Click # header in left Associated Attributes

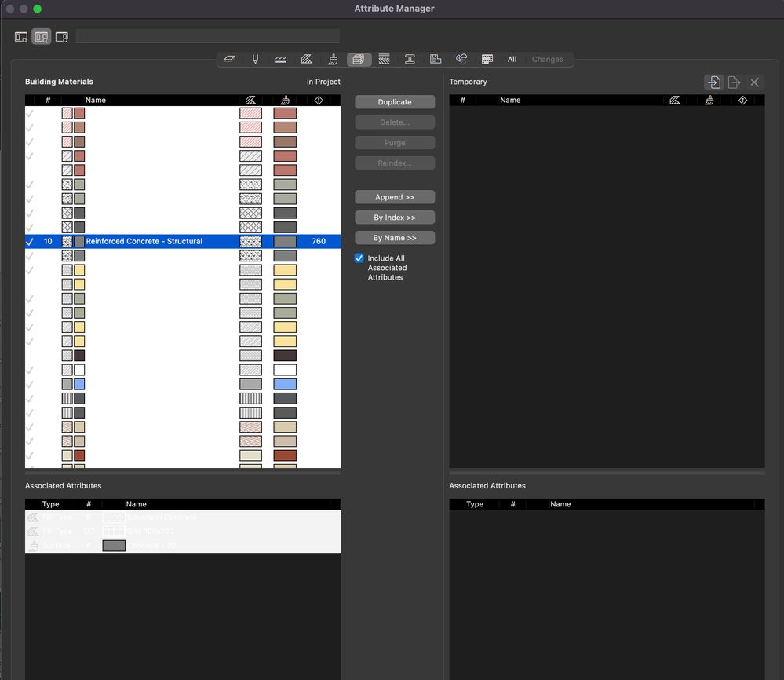pyautogui.click(x=89, y=504)
